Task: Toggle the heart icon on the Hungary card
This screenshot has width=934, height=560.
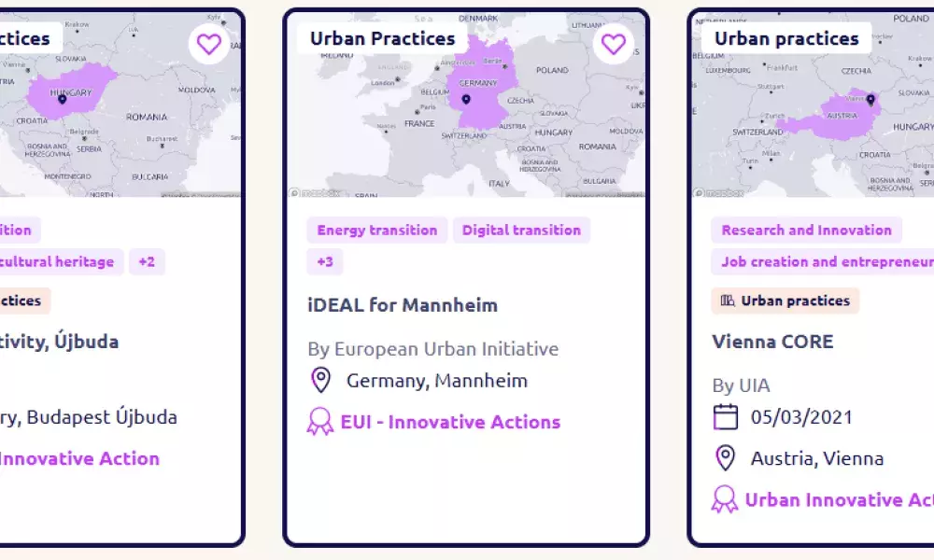Action: tap(208, 44)
